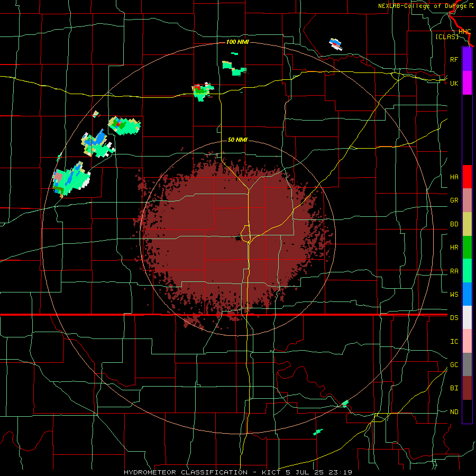Pick the dark green HR legend swatch
The image size is (476, 476).
pyautogui.click(x=467, y=248)
